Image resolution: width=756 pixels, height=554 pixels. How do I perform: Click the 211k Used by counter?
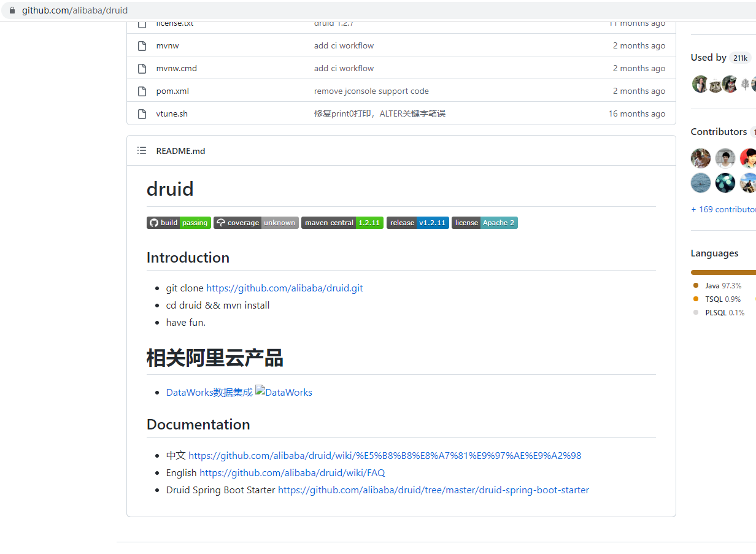tap(740, 58)
